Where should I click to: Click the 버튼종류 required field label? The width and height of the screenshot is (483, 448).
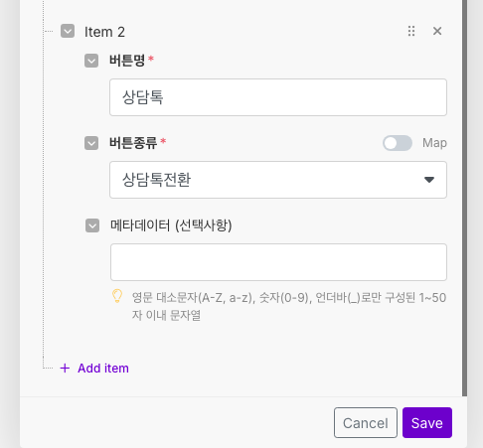coord(133,143)
